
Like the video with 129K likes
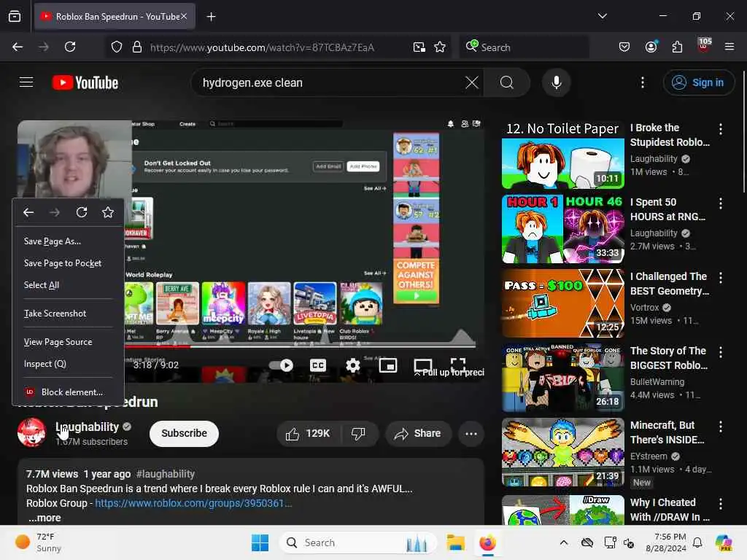[308, 433]
